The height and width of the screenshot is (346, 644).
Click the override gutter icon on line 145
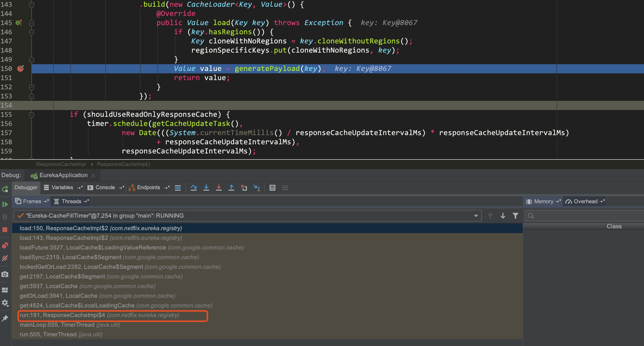[x=19, y=23]
